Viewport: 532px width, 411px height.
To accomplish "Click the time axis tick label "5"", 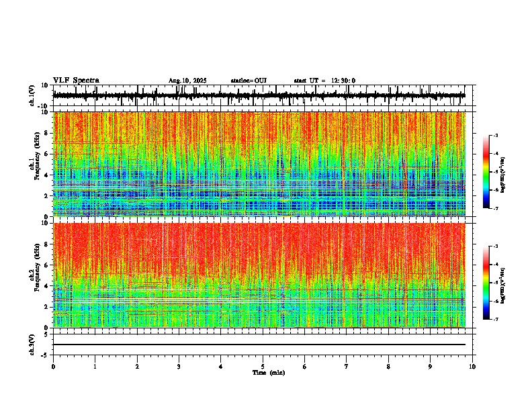I will coord(263,367).
